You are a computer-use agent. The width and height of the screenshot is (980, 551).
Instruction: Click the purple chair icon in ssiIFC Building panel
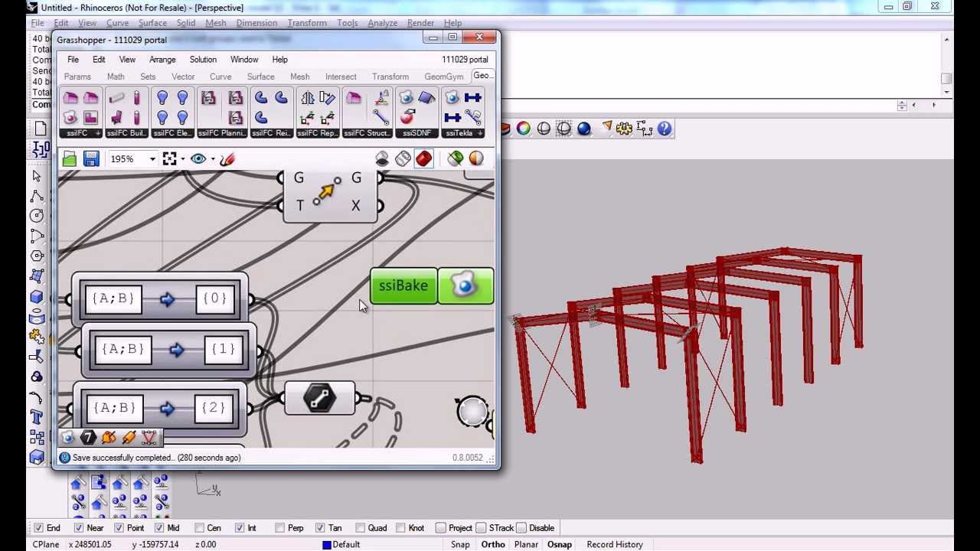(x=116, y=118)
